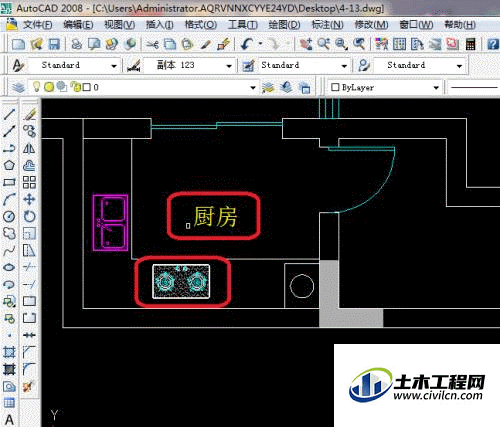Viewport: 500px width, 427px height.
Task: Select the Copy Object modify tool
Action: [x=29, y=131]
